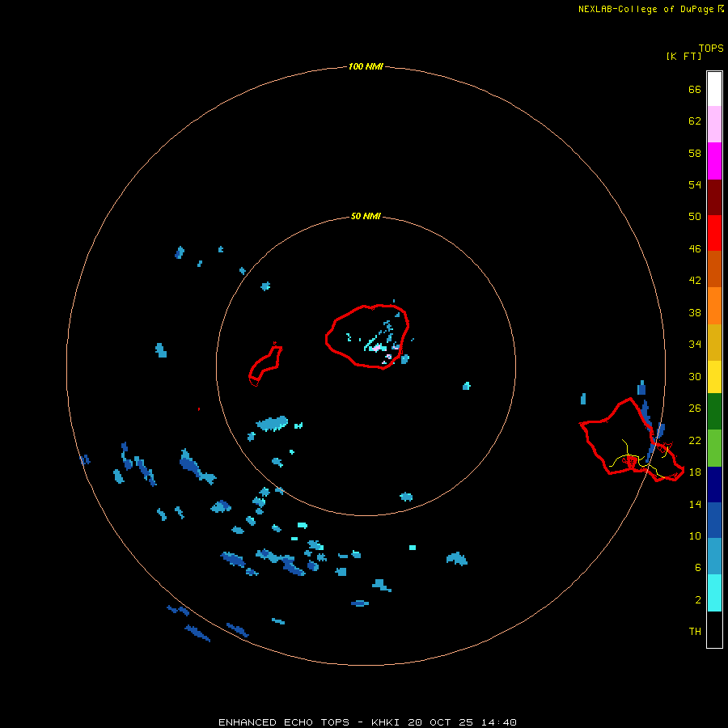Click the 20 OCT 25 date text
The width and height of the screenshot is (728, 728).
[x=440, y=722]
